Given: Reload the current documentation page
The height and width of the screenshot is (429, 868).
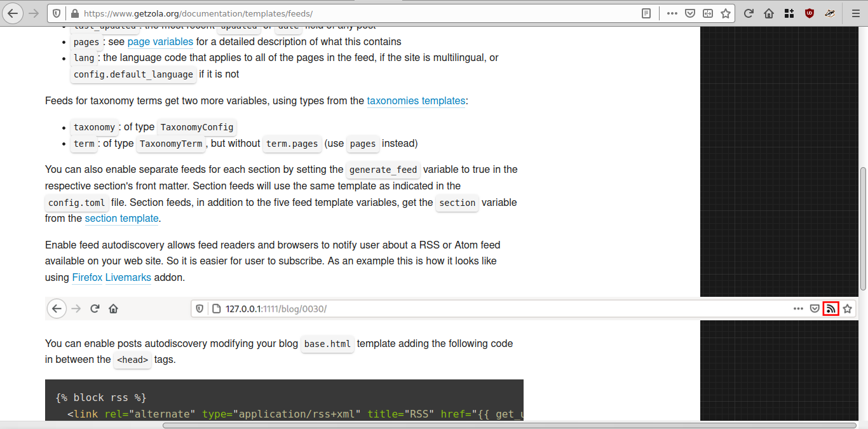Looking at the screenshot, I should coord(748,13).
